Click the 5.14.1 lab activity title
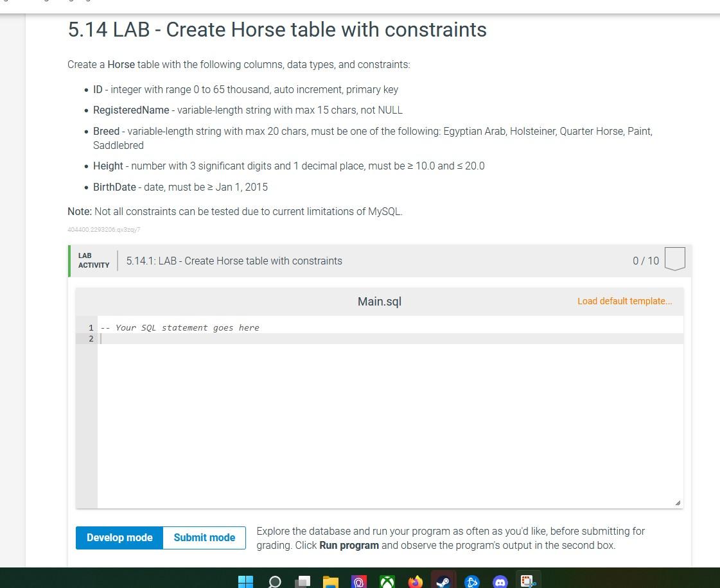720x588 pixels. click(x=234, y=261)
